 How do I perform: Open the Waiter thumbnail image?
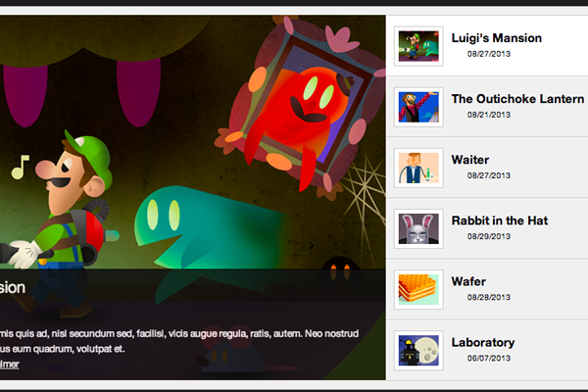(x=418, y=168)
